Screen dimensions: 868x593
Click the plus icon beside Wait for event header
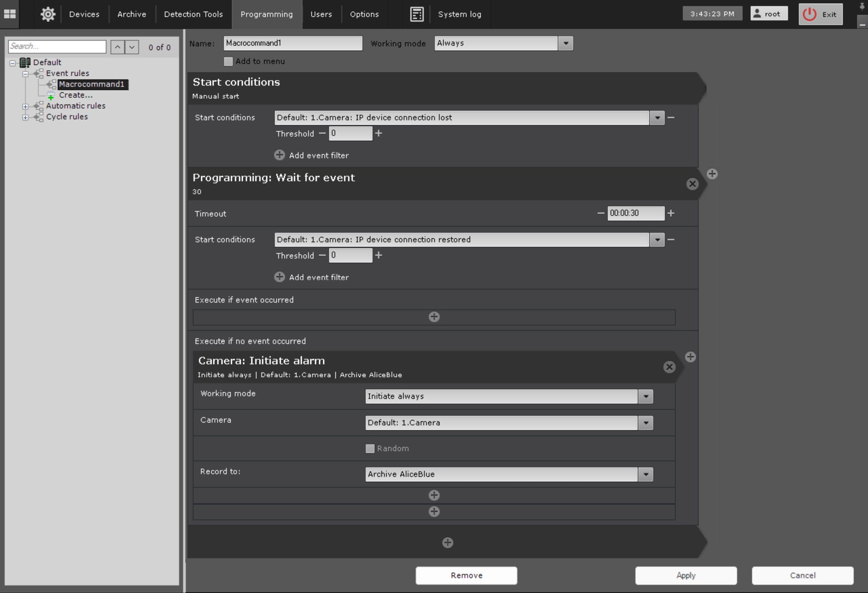point(712,174)
